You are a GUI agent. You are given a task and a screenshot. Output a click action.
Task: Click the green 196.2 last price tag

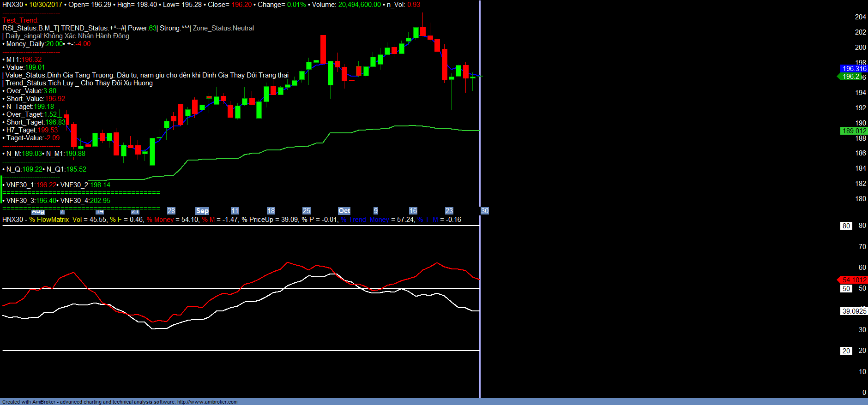pos(851,77)
